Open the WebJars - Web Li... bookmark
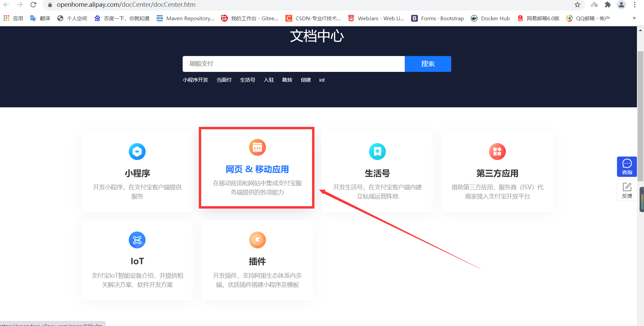Viewport: 644px width, 326px height. 376,18
